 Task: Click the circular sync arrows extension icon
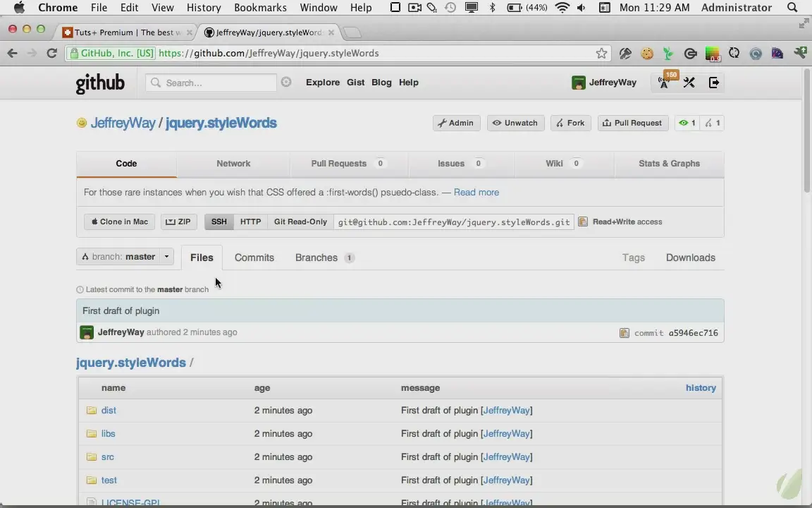(734, 53)
